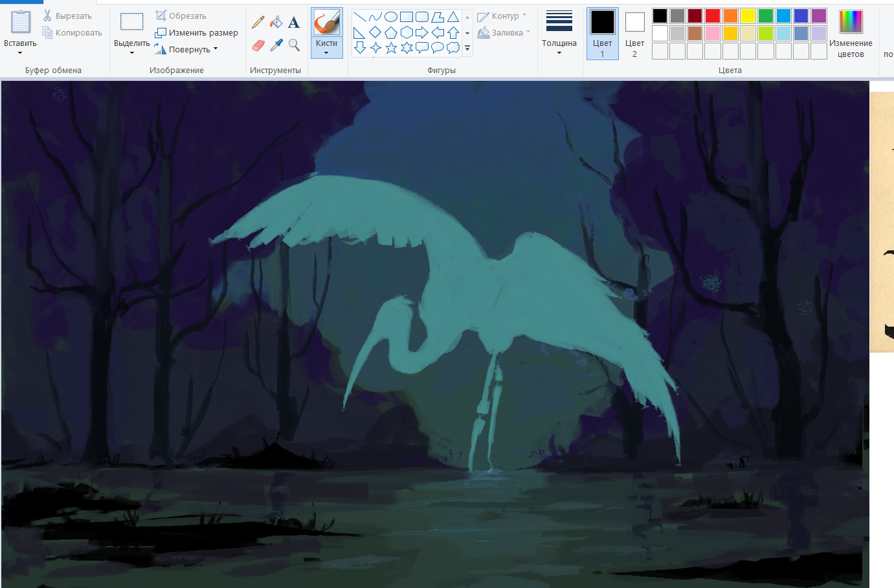
Task: Choose the hexagon shape
Action: tap(407, 32)
